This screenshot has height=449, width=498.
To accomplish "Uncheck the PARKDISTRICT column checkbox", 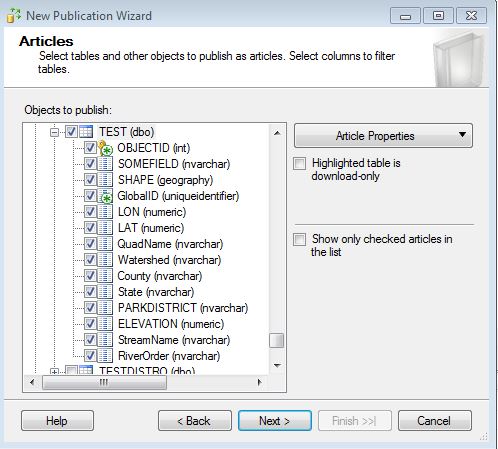I will (x=90, y=307).
